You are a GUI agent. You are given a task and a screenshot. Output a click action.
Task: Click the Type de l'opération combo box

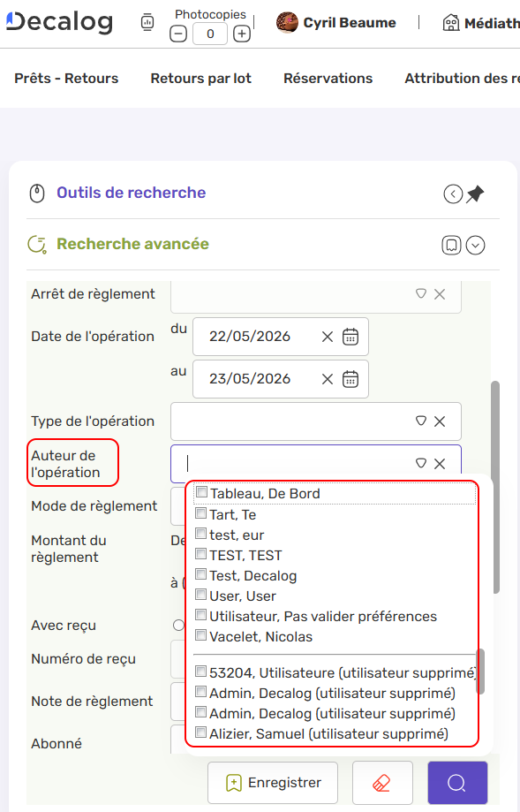pos(316,421)
